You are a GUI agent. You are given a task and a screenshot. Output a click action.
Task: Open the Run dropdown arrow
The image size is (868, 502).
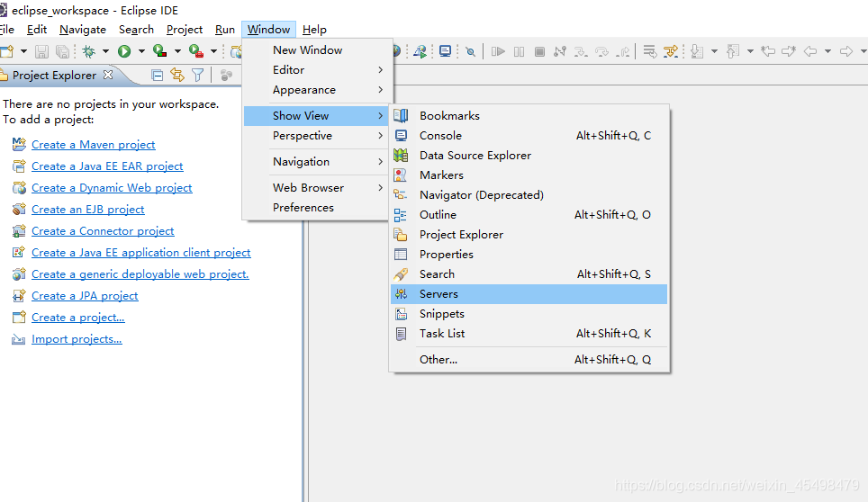pyautogui.click(x=141, y=51)
